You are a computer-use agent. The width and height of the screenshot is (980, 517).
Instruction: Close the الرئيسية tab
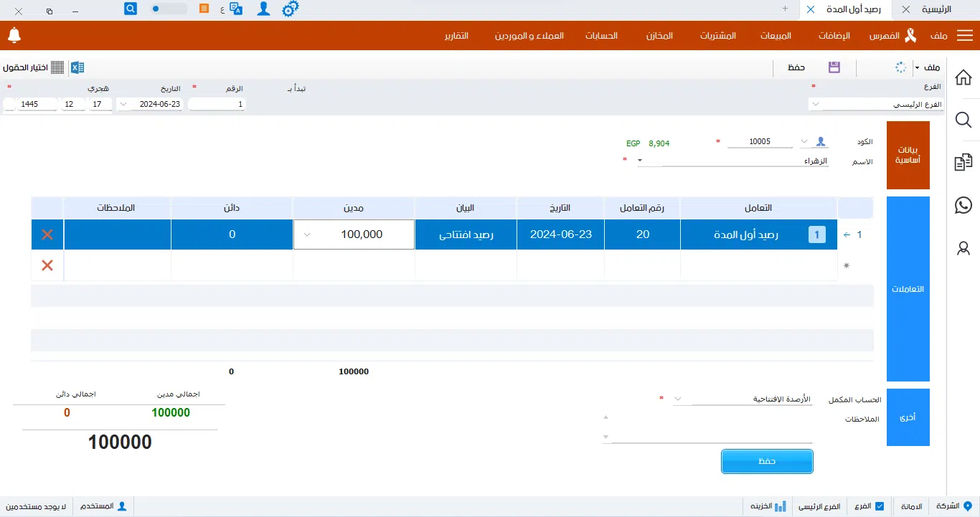[906, 9]
